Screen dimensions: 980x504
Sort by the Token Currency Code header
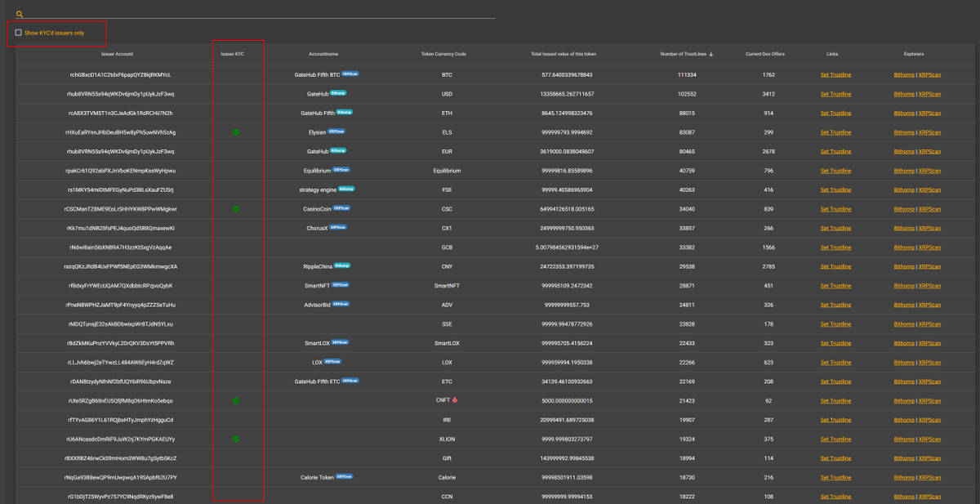(443, 54)
